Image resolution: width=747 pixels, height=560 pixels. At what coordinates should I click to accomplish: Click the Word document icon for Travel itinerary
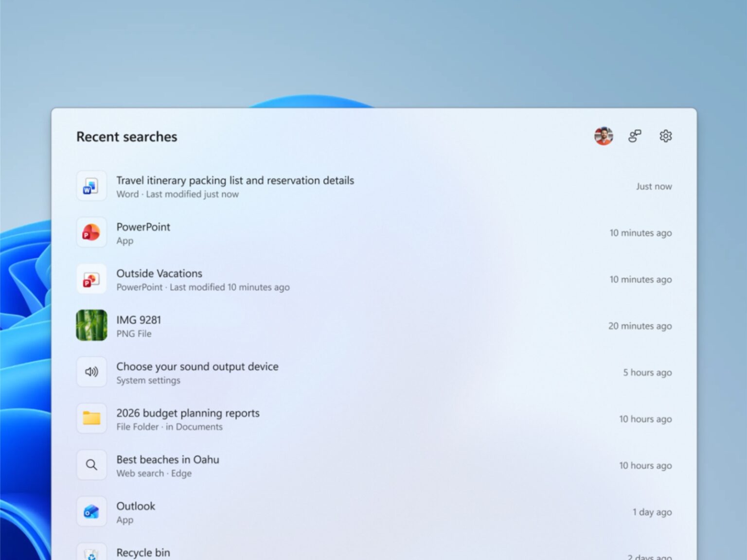coord(91,186)
